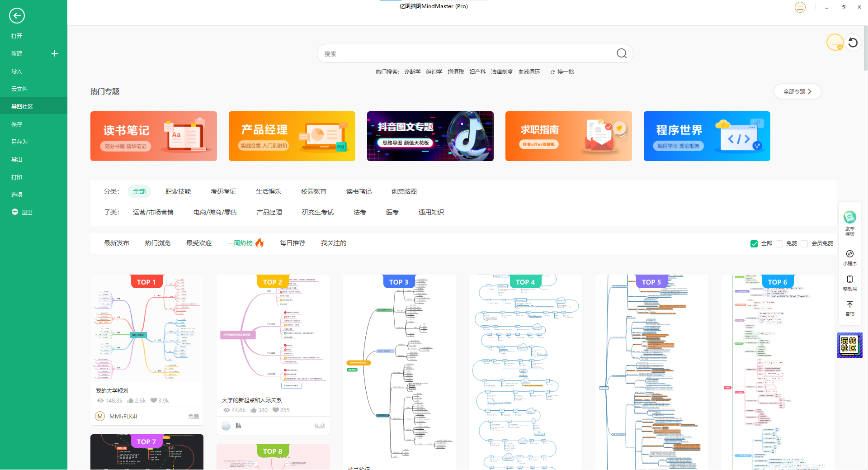
Task: Click the account icon in the title bar
Action: pyautogui.click(x=800, y=7)
